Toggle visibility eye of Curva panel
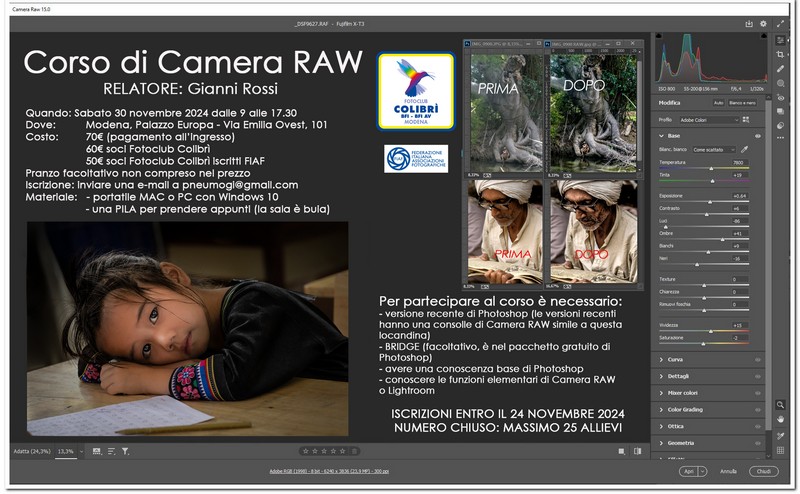 (x=758, y=360)
